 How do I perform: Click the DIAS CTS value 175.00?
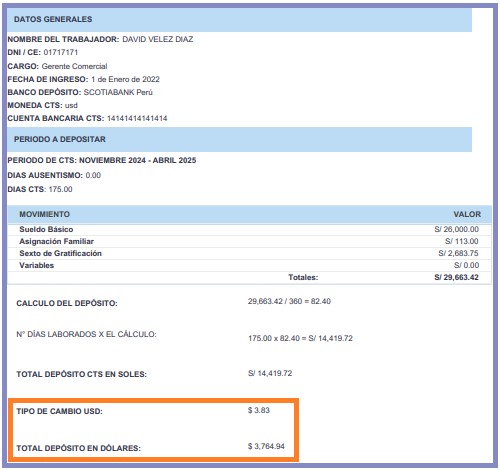tap(60, 189)
